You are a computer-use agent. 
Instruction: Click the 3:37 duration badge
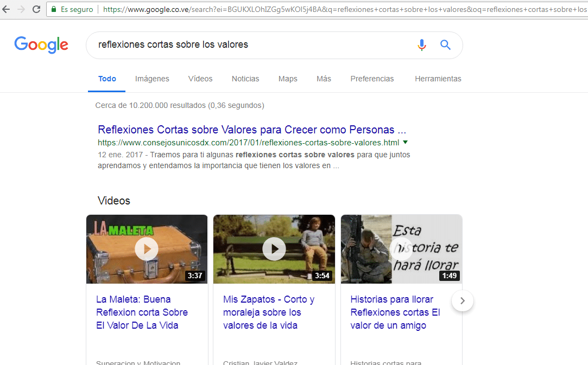coord(195,276)
